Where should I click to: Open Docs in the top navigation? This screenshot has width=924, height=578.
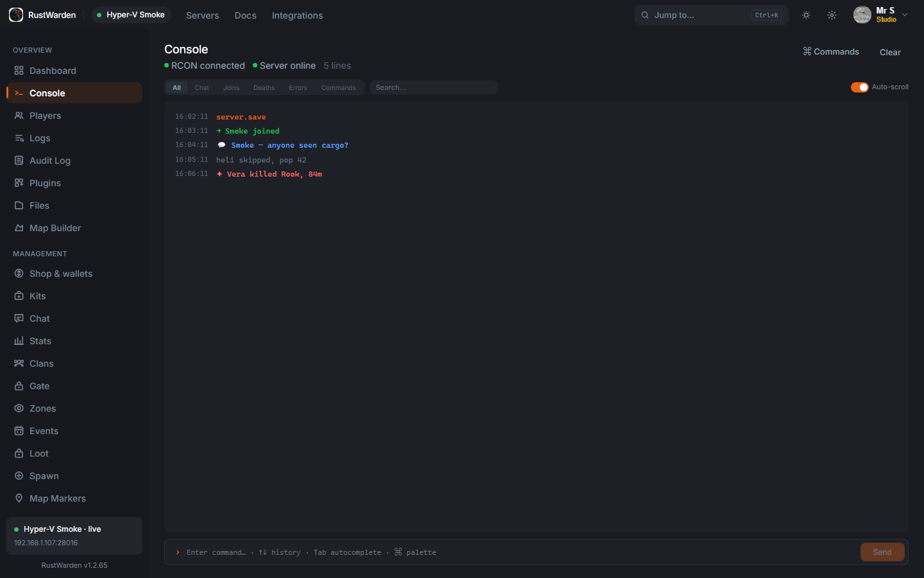[x=245, y=15]
